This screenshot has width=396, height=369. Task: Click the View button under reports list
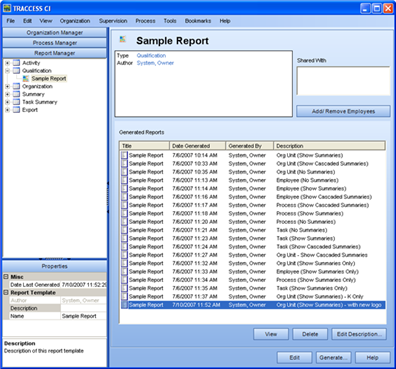[271, 334]
